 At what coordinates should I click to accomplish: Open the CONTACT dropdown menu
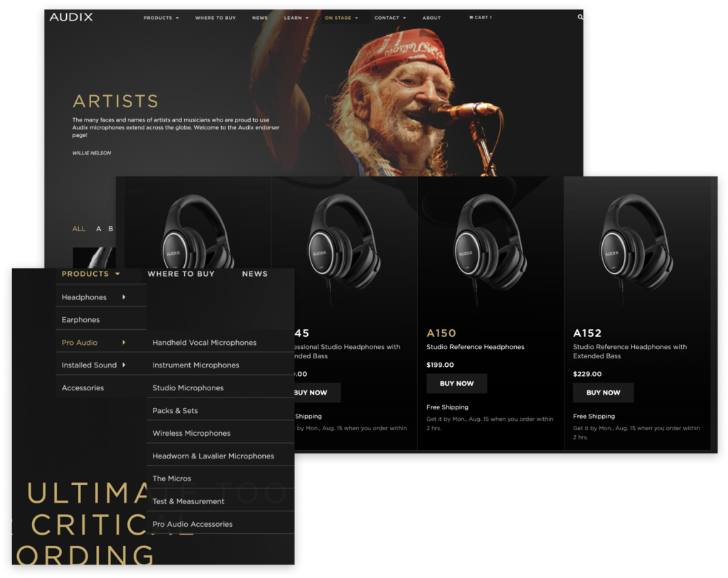point(390,18)
